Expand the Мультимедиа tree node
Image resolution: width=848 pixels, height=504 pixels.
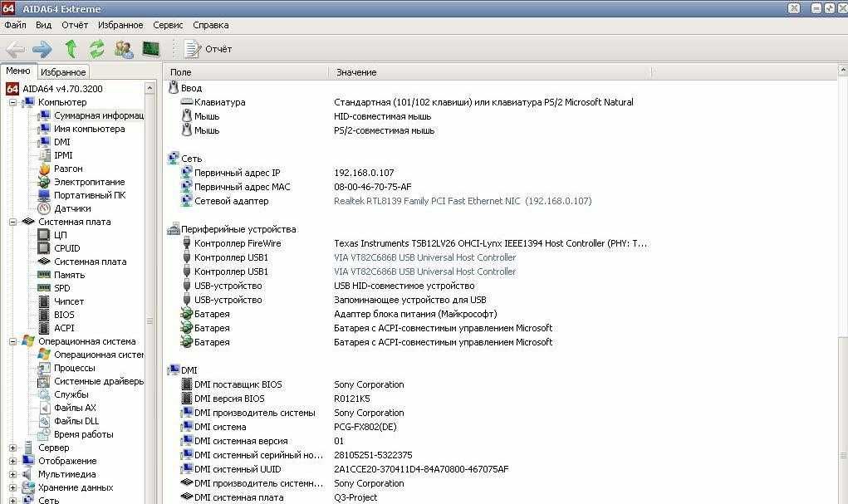coord(12,474)
